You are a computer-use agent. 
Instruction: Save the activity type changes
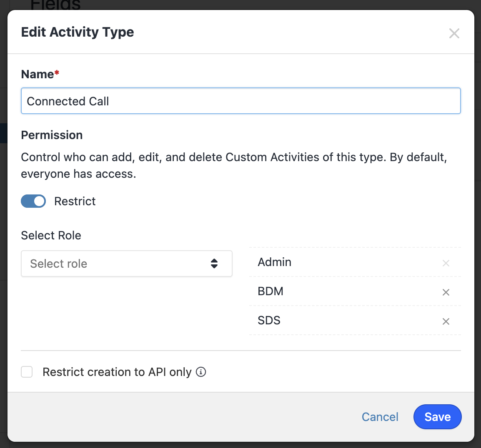pos(437,417)
